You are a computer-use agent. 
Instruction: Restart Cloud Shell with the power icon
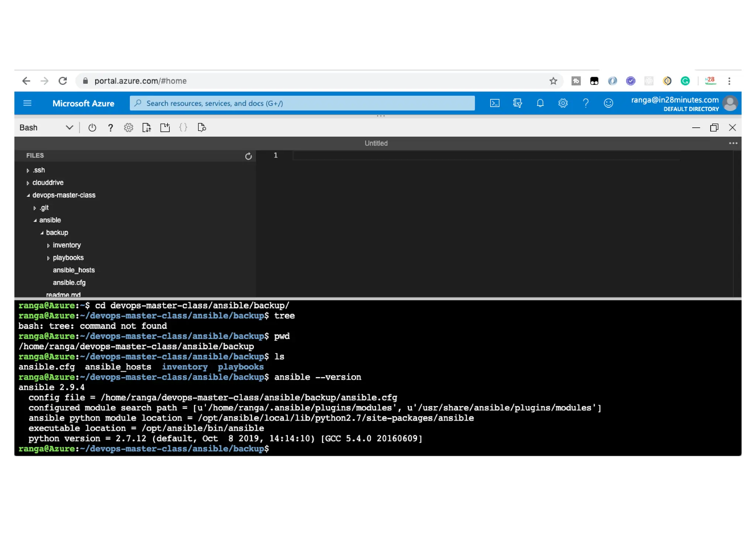click(92, 128)
